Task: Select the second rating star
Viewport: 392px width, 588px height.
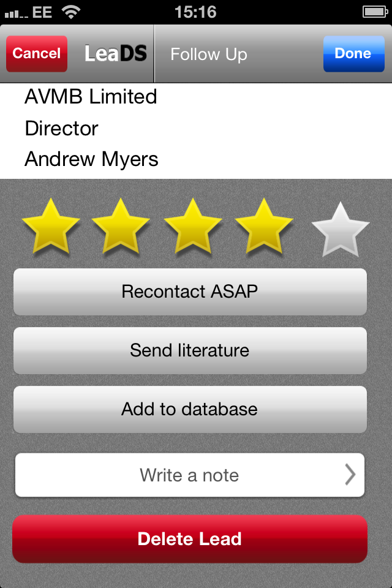Action: 121,227
